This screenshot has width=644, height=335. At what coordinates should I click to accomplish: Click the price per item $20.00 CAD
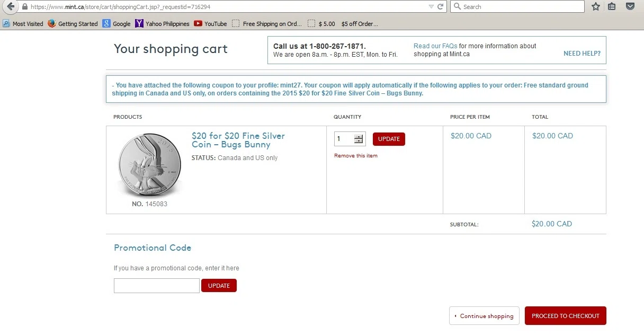click(x=471, y=136)
